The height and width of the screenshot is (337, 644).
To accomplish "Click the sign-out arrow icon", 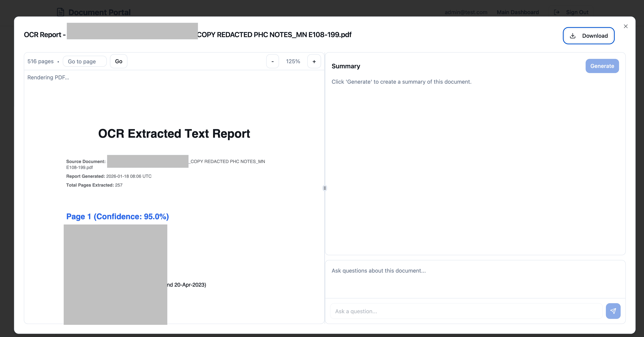I will tap(557, 12).
